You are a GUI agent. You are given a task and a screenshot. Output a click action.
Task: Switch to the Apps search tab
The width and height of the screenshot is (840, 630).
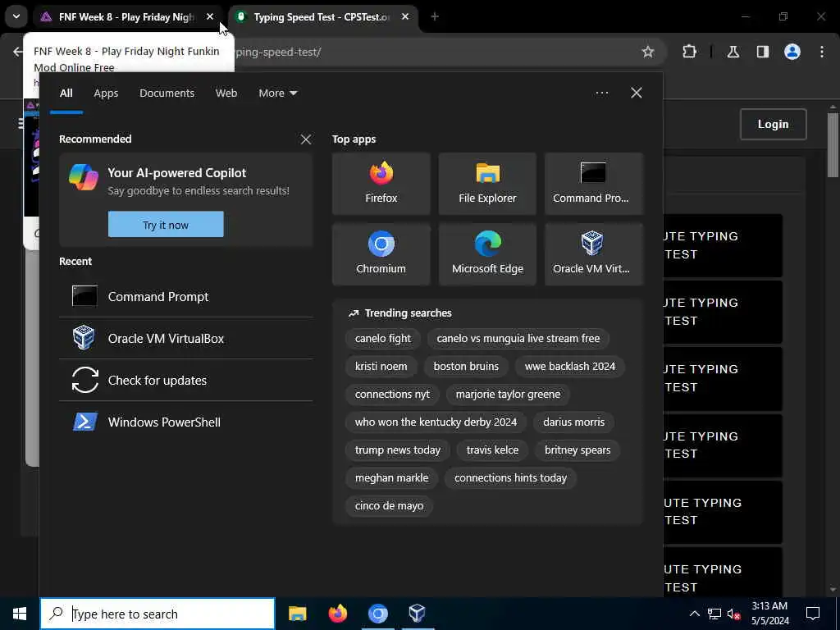click(x=106, y=94)
